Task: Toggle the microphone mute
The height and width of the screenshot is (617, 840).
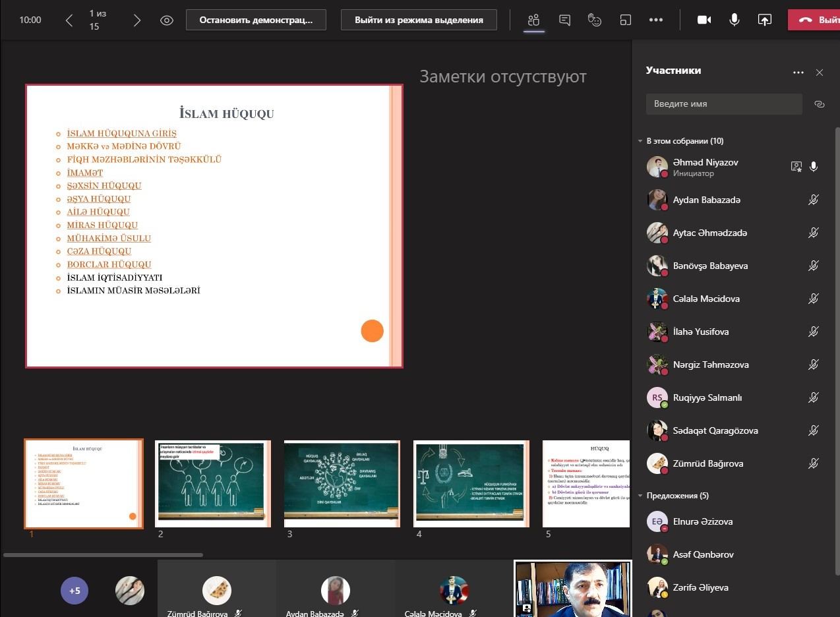Action: [735, 20]
